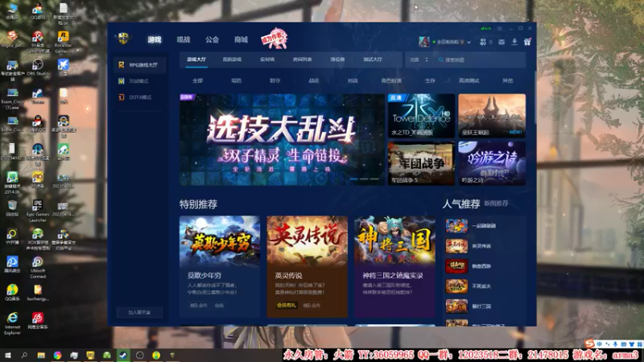Switch to 新图推荐 beside 人气推荐
This screenshot has height=362, width=644.
(496, 204)
